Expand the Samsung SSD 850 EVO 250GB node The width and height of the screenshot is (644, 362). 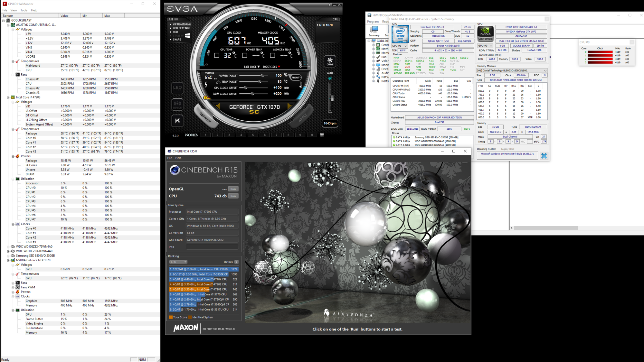(8, 255)
